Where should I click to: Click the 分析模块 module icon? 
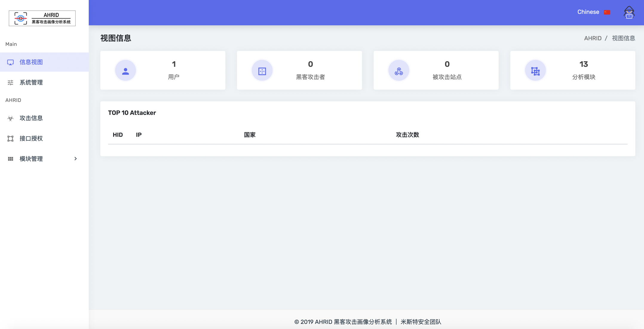[535, 71]
